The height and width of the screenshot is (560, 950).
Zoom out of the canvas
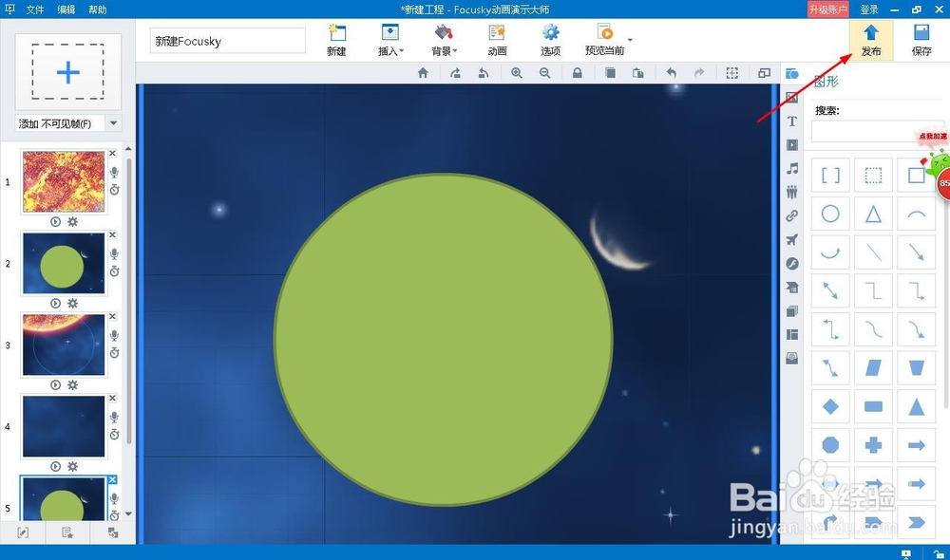point(545,73)
